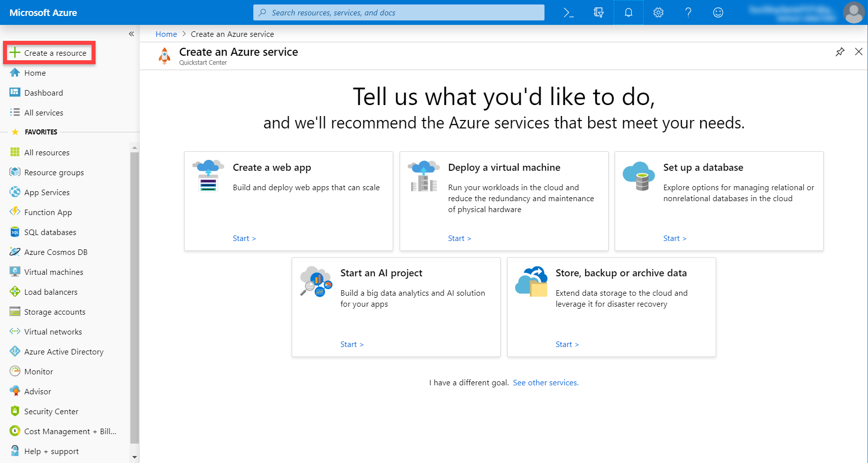Click the Security Center shield icon

coord(15,411)
